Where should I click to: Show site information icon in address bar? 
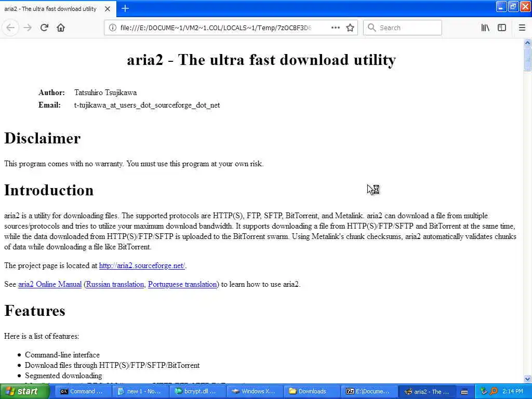coord(112,28)
